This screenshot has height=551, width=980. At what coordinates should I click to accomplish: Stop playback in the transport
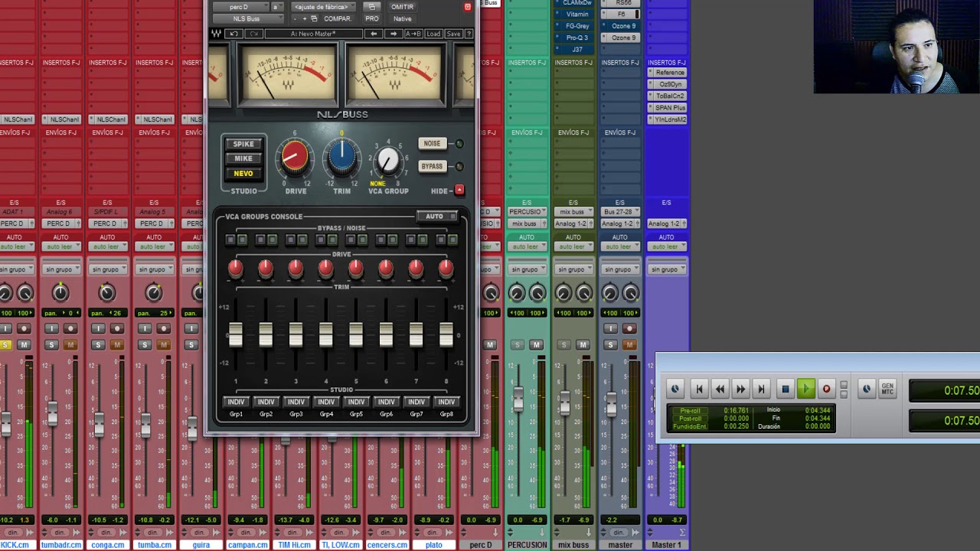[x=785, y=389]
